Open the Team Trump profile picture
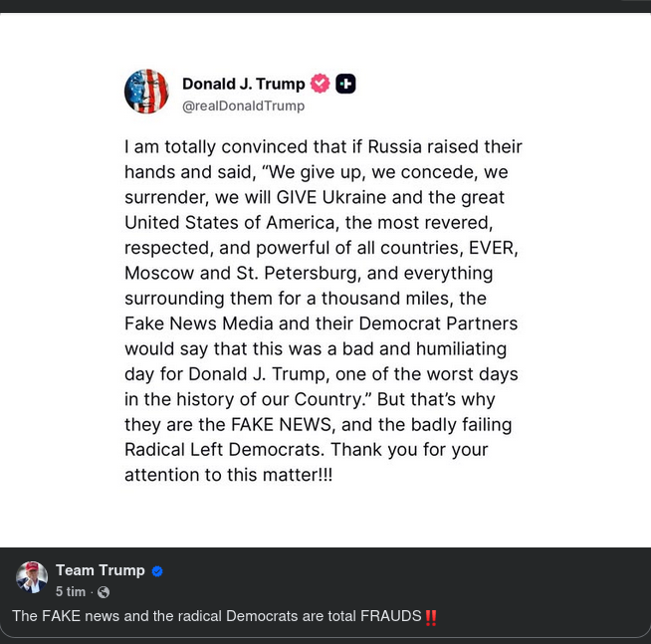Image resolution: width=651 pixels, height=644 pixels. click(x=32, y=577)
